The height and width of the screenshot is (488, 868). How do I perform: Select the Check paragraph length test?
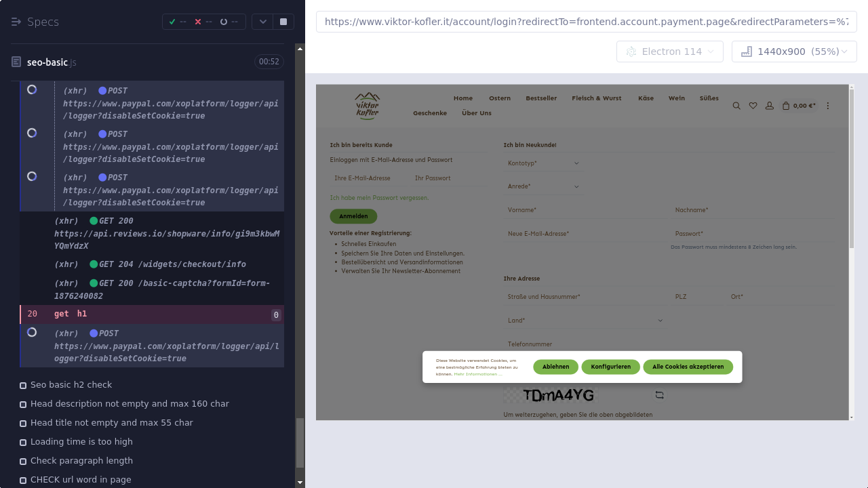coord(81,461)
